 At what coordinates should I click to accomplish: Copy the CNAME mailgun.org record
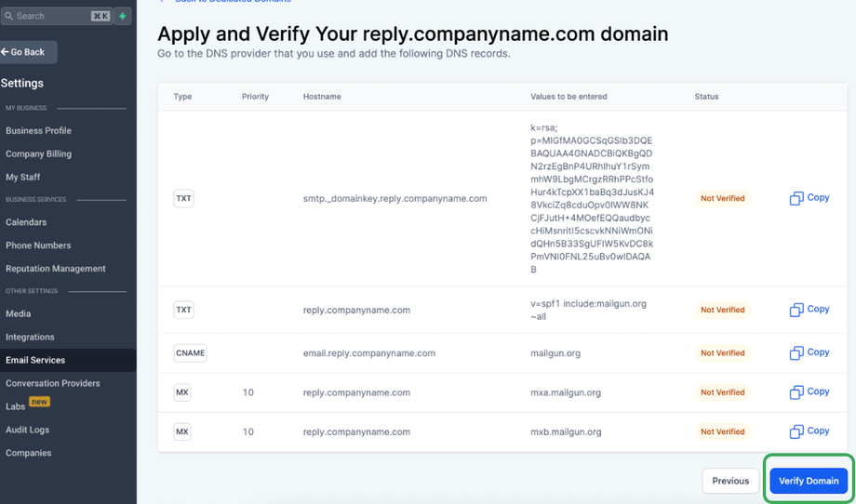[x=809, y=352]
